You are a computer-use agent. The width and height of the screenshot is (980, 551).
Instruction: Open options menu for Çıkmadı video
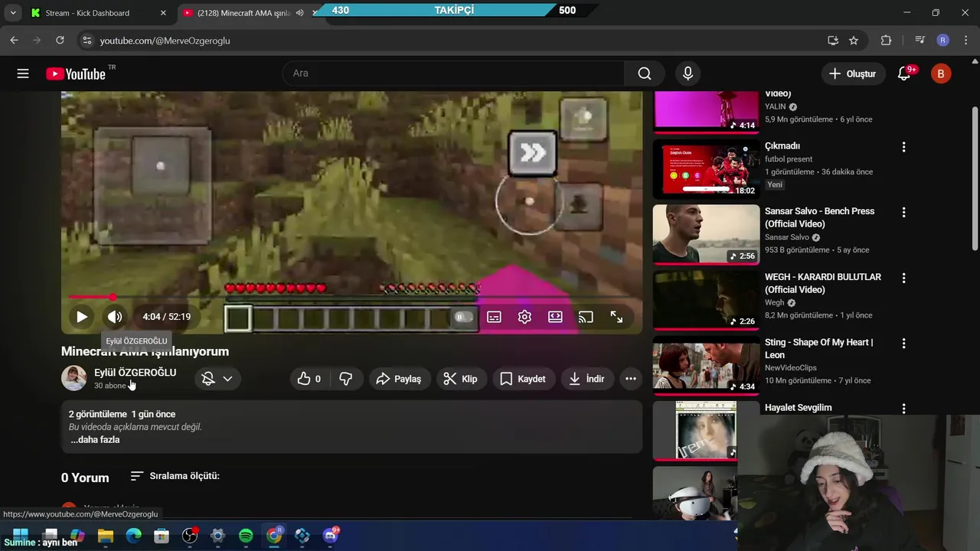(903, 147)
